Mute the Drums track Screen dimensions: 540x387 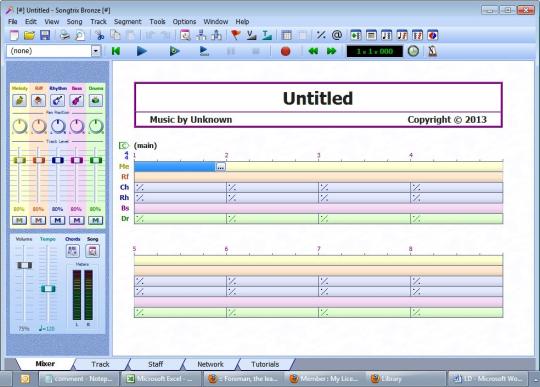(x=96, y=220)
